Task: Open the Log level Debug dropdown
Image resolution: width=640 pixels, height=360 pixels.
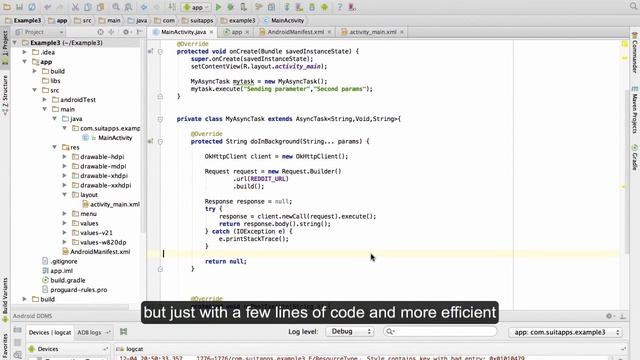Action: point(349,332)
